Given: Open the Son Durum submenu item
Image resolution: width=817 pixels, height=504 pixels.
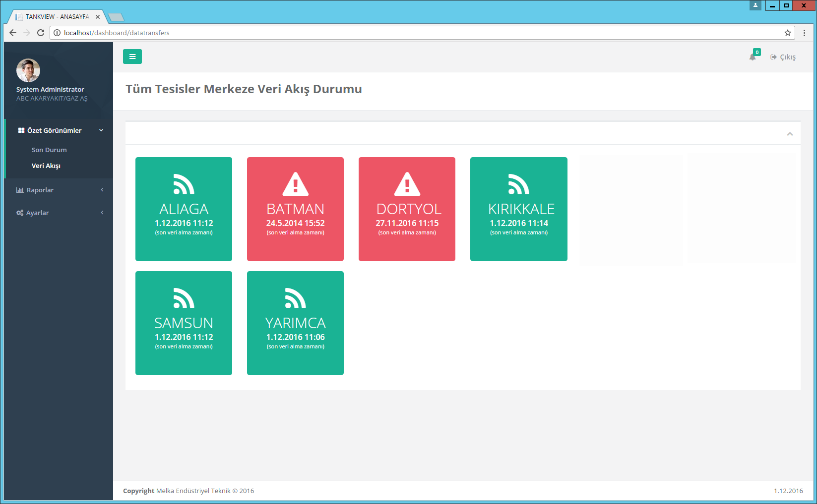Looking at the screenshot, I should tap(49, 150).
